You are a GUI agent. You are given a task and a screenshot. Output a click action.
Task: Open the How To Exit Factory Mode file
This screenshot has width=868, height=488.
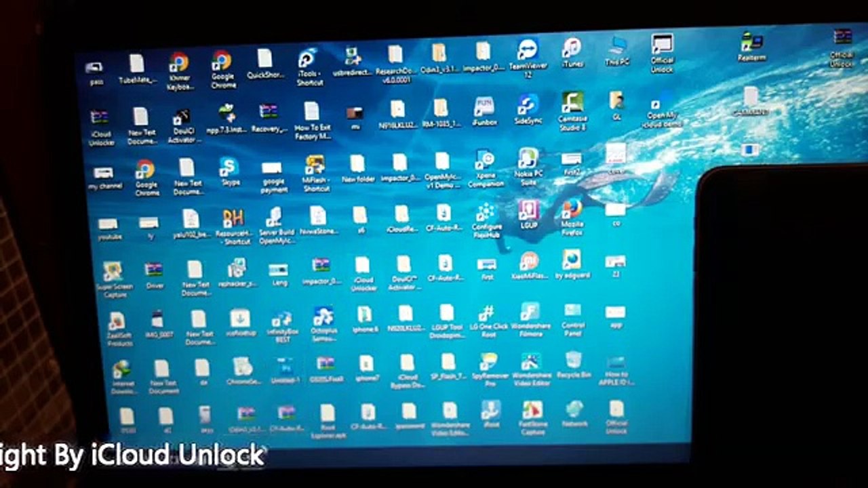click(312, 121)
